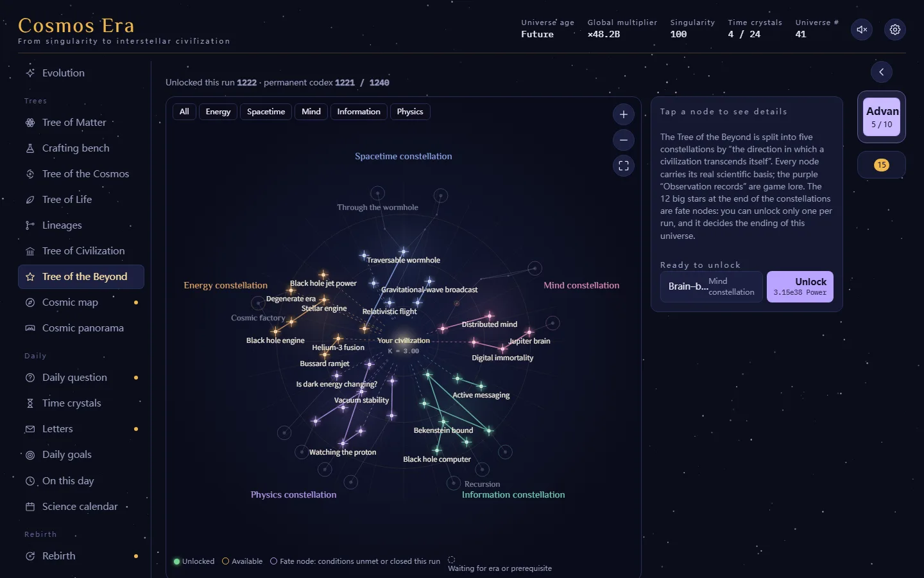Select the Black hole computer node

coord(437,450)
